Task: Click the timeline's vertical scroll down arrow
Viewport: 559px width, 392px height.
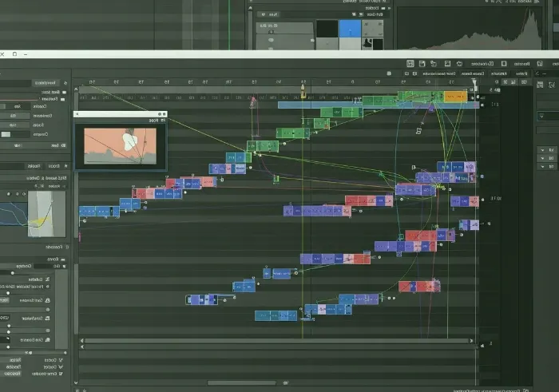Action: tap(76, 382)
